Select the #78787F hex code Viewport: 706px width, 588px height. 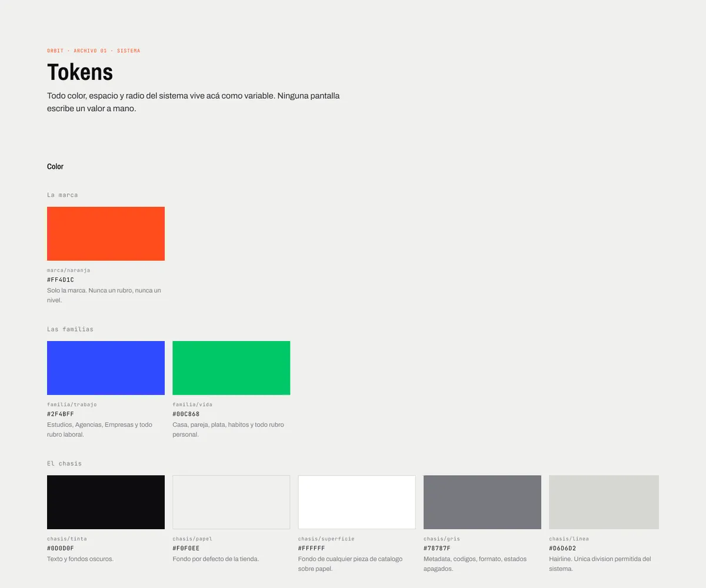437,548
